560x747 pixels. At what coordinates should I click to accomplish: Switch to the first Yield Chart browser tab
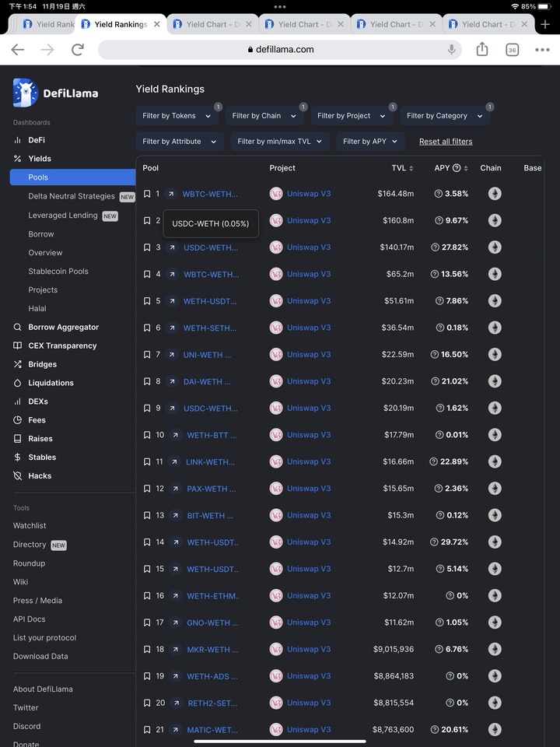click(x=212, y=24)
